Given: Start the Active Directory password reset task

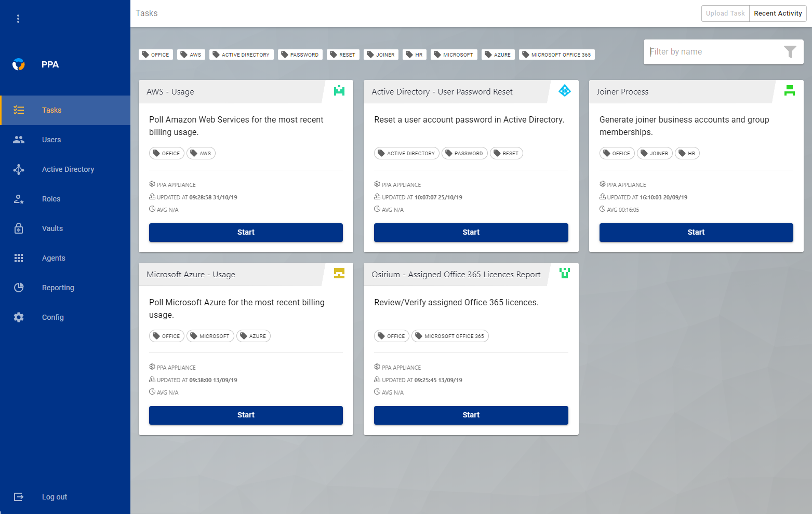Looking at the screenshot, I should click(471, 233).
